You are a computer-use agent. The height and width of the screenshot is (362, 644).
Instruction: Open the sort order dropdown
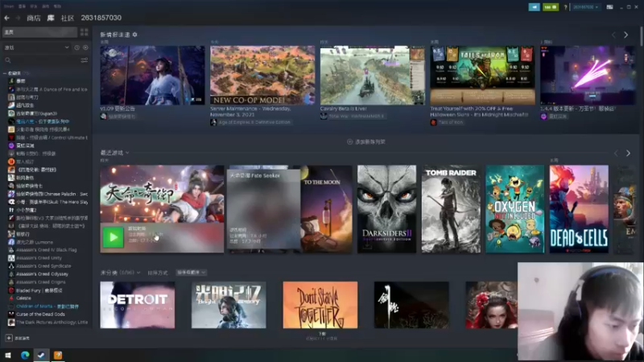click(192, 273)
